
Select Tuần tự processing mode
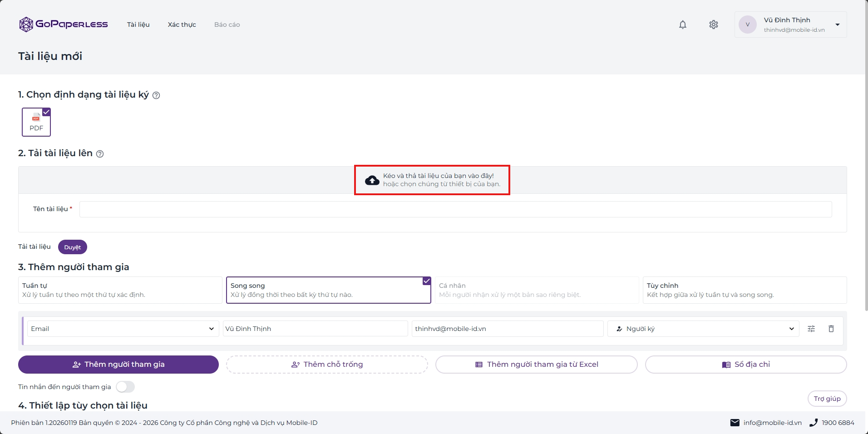point(120,290)
